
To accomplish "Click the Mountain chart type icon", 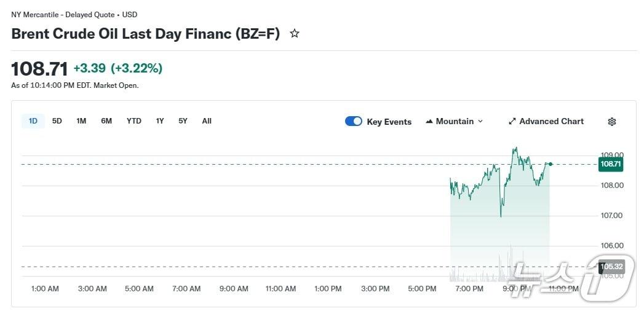I will point(429,122).
